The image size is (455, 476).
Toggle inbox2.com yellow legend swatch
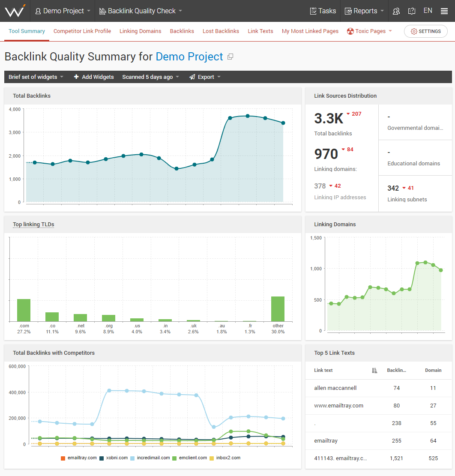pos(212,458)
